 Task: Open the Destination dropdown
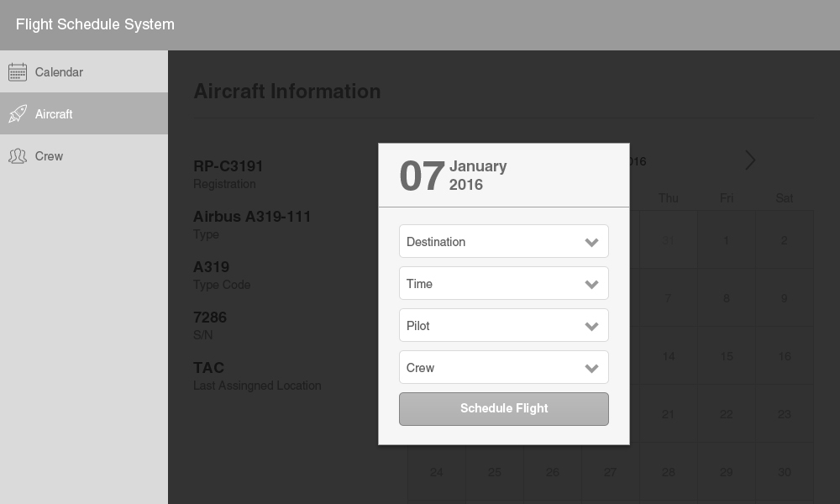[503, 241]
